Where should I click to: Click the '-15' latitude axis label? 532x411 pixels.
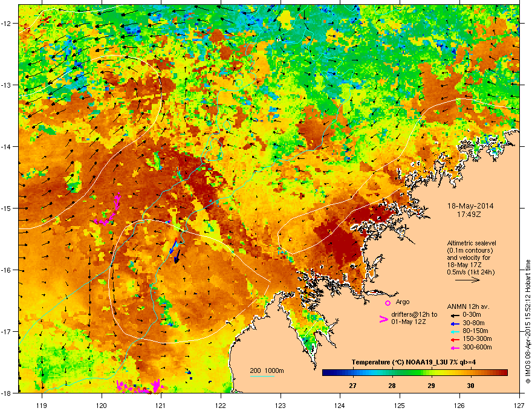pos(6,208)
